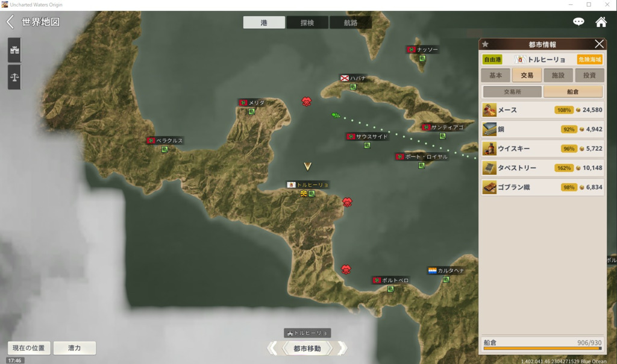Click the yellow current-position arrow marker

pos(307,166)
